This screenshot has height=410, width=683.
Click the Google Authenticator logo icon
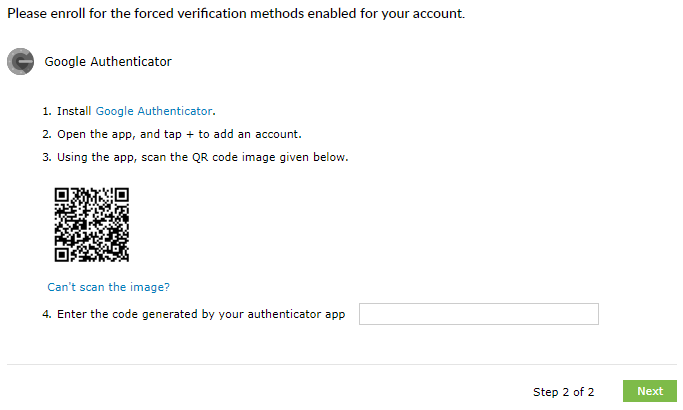coord(20,62)
